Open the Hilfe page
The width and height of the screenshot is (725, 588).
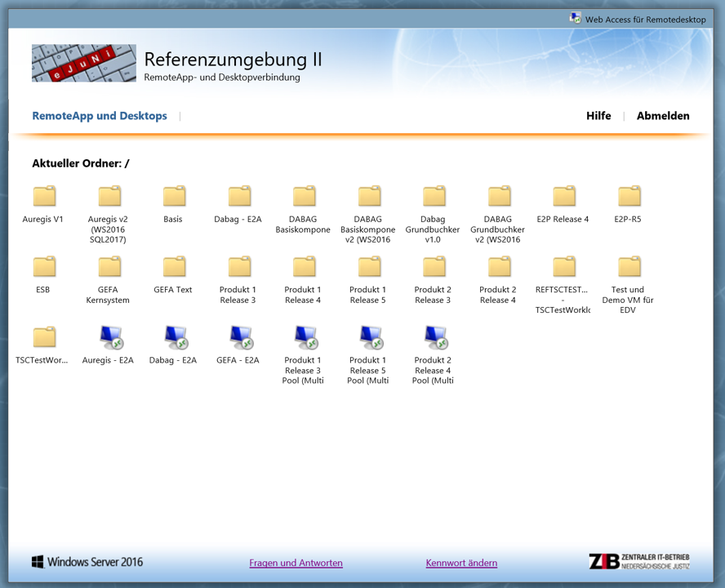coord(598,116)
